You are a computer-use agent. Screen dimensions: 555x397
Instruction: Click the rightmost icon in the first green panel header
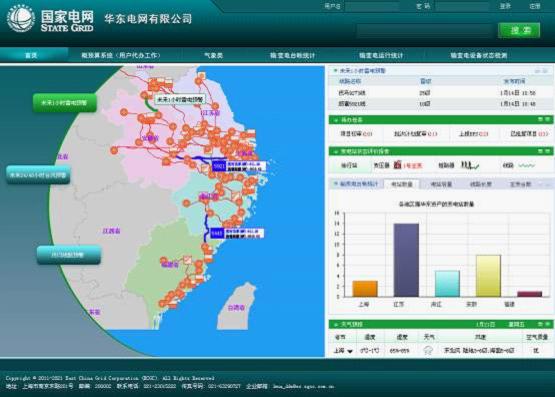click(548, 120)
